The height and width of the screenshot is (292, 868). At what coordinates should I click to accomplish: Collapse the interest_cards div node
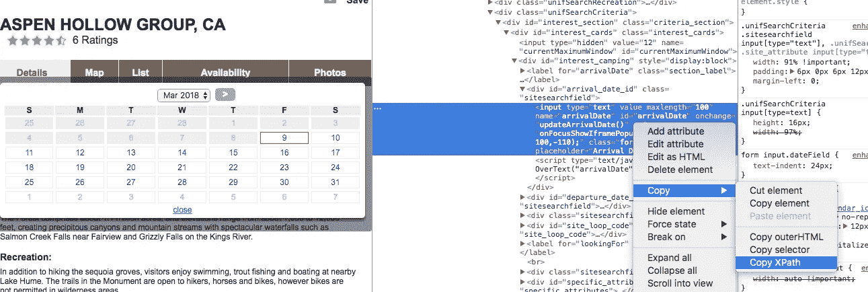click(x=506, y=32)
